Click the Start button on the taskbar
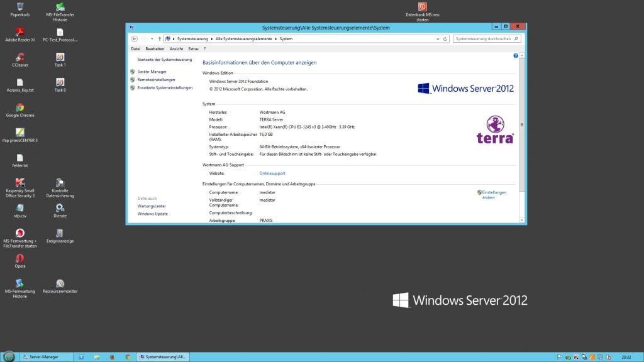 (x=9, y=357)
